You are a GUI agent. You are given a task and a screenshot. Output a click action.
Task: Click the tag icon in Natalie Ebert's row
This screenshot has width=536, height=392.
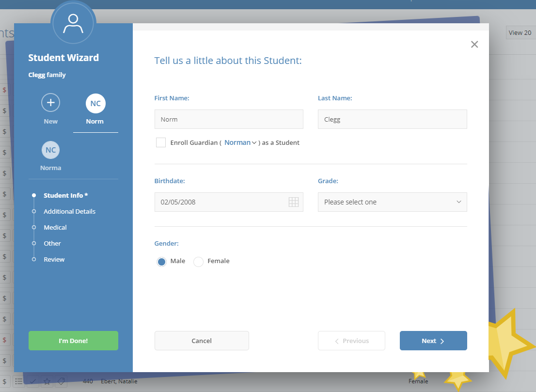click(x=61, y=381)
